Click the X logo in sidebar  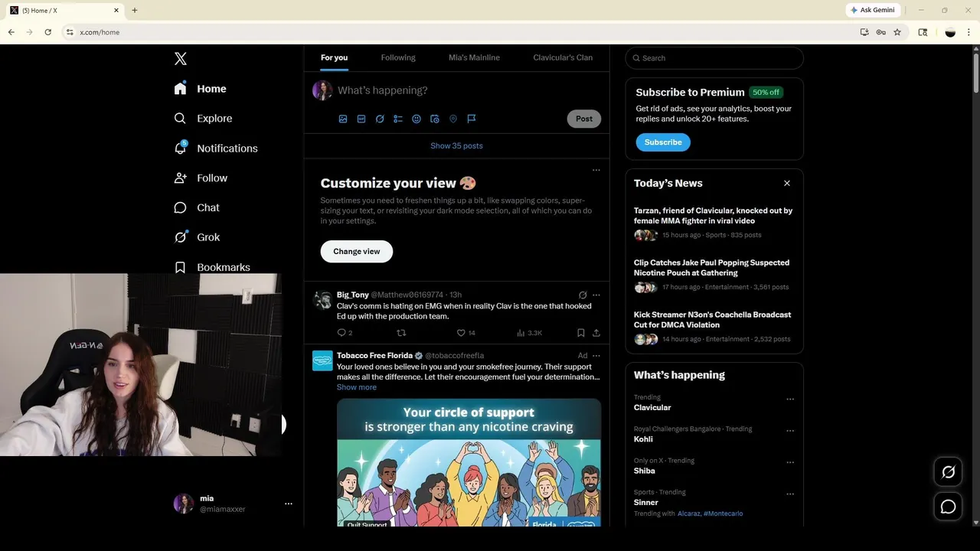(181, 58)
